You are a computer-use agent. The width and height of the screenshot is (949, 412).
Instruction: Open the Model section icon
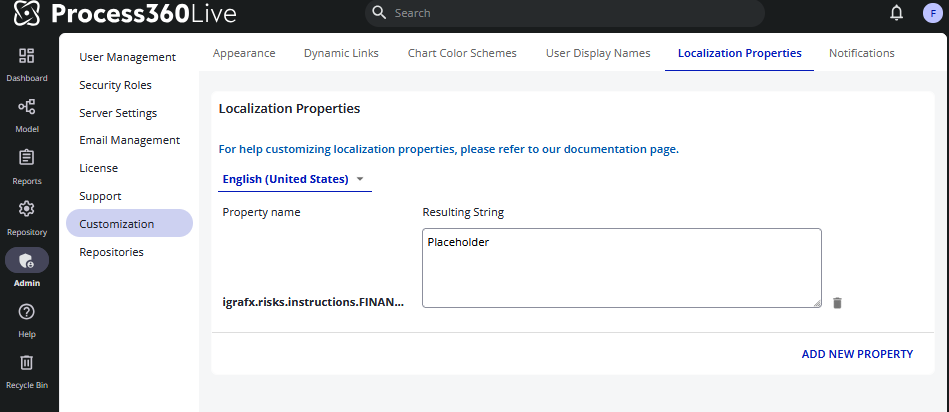[x=26, y=107]
